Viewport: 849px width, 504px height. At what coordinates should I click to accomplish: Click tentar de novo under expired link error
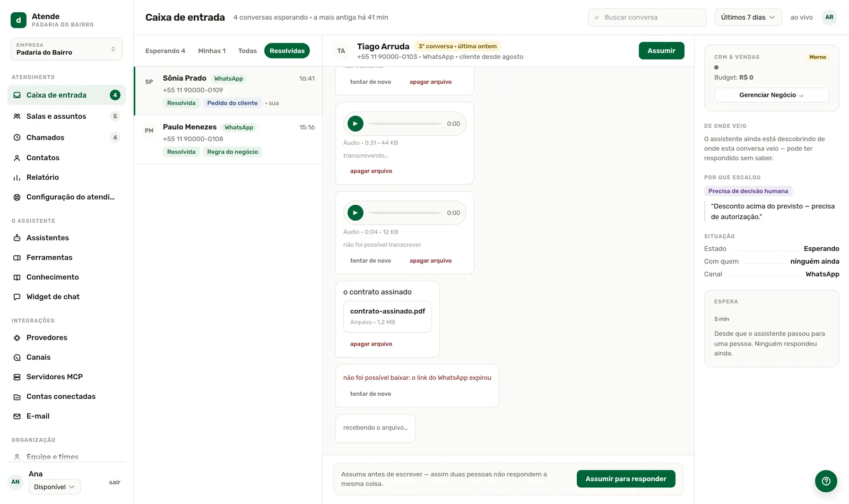click(370, 394)
